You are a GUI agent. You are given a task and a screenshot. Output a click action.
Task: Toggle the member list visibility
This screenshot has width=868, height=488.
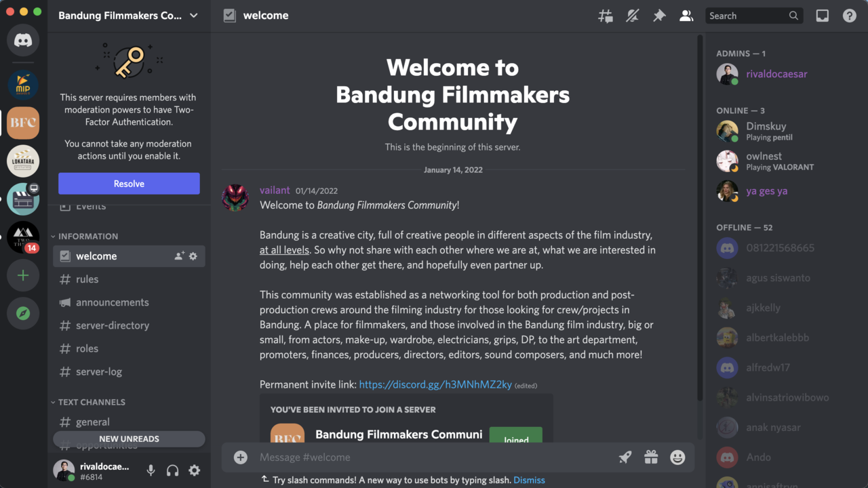tap(686, 16)
